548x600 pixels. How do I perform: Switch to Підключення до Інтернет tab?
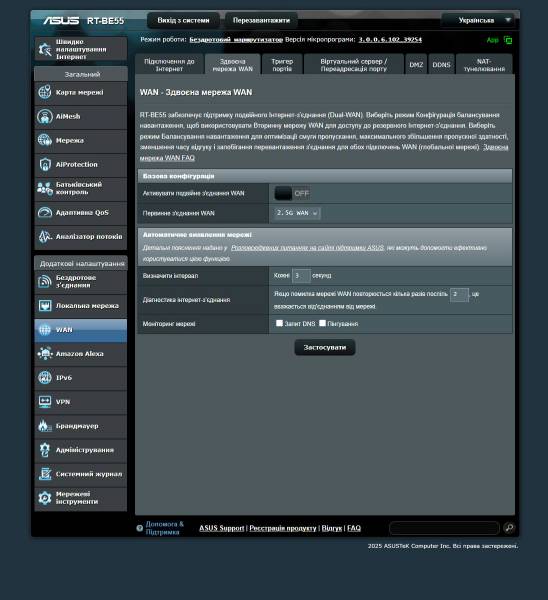[169, 65]
